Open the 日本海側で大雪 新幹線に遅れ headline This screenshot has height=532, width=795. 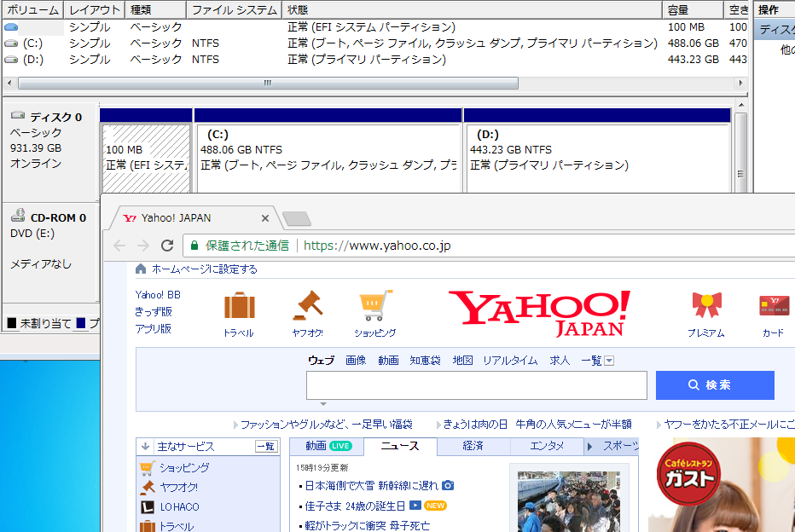(371, 485)
